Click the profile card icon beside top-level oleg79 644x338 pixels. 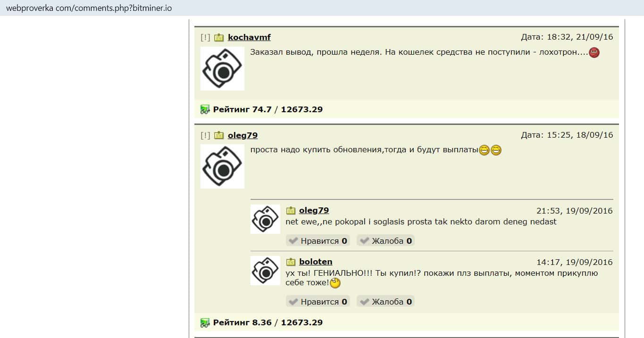pos(219,135)
